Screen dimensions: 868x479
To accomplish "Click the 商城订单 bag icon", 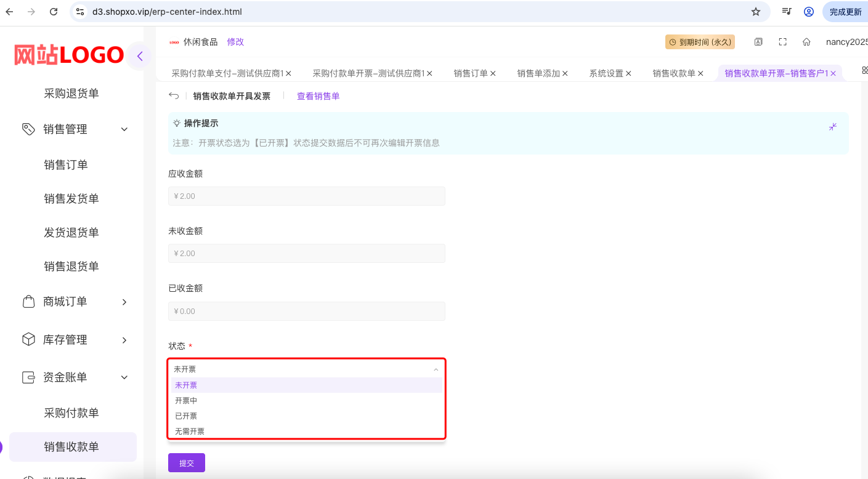I will (28, 302).
